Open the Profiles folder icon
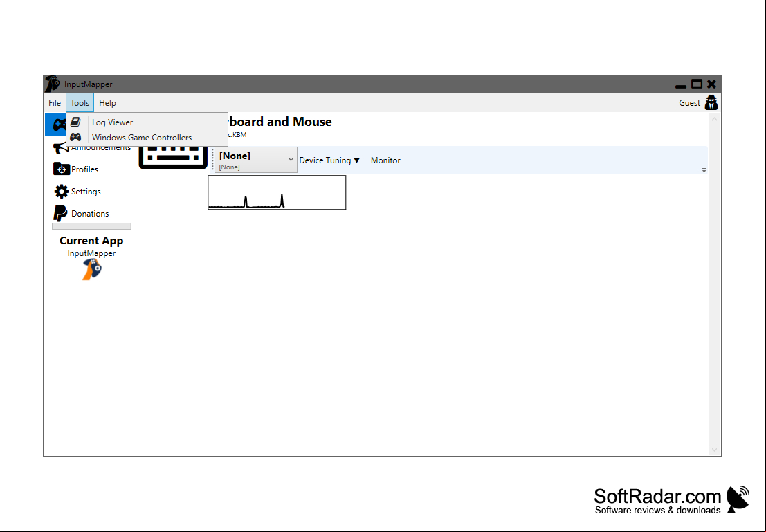Screen dimensions: 766x532 (x=61, y=169)
